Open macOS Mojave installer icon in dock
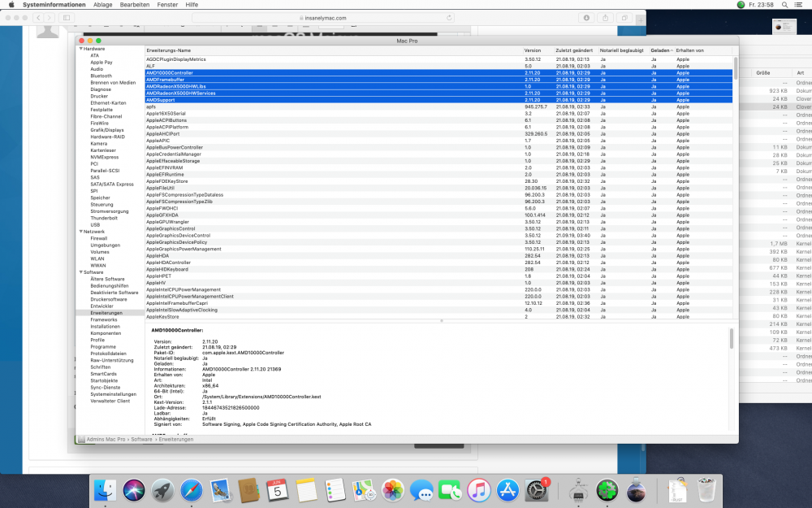The width and height of the screenshot is (812, 508). [636, 490]
